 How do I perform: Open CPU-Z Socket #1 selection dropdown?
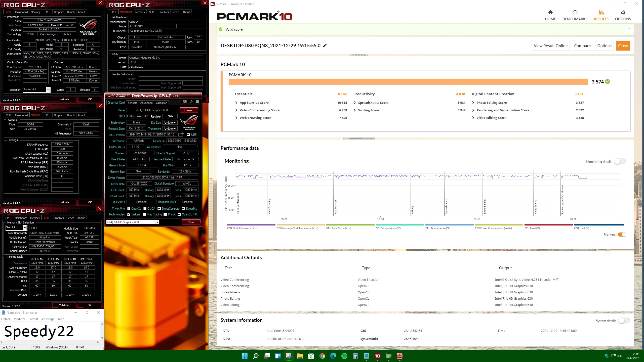48,90
